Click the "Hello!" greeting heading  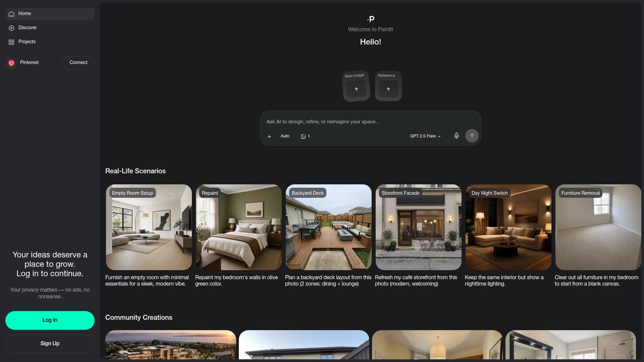point(371,42)
